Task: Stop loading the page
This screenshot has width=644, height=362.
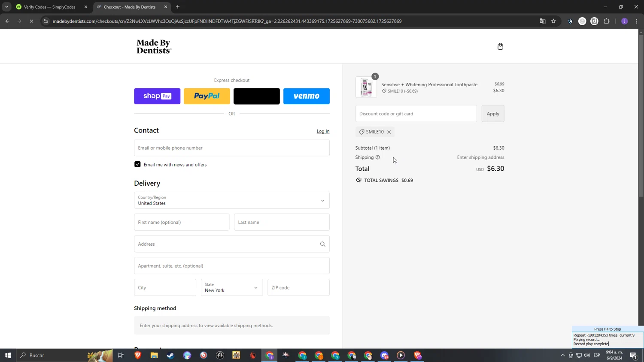Action: pyautogui.click(x=31, y=21)
